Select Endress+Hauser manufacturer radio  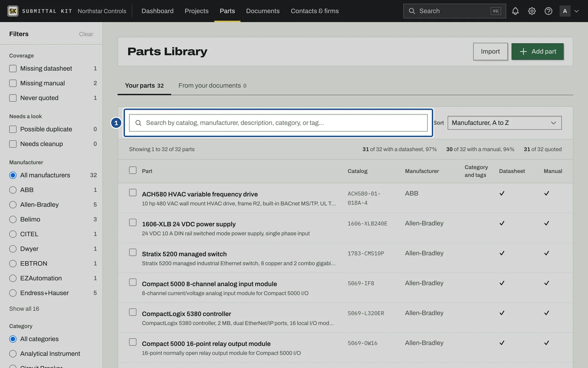(13, 293)
